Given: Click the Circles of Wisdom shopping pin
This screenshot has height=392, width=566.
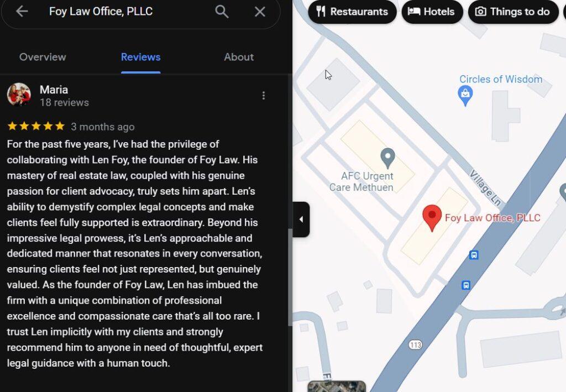Looking at the screenshot, I should coord(465,96).
